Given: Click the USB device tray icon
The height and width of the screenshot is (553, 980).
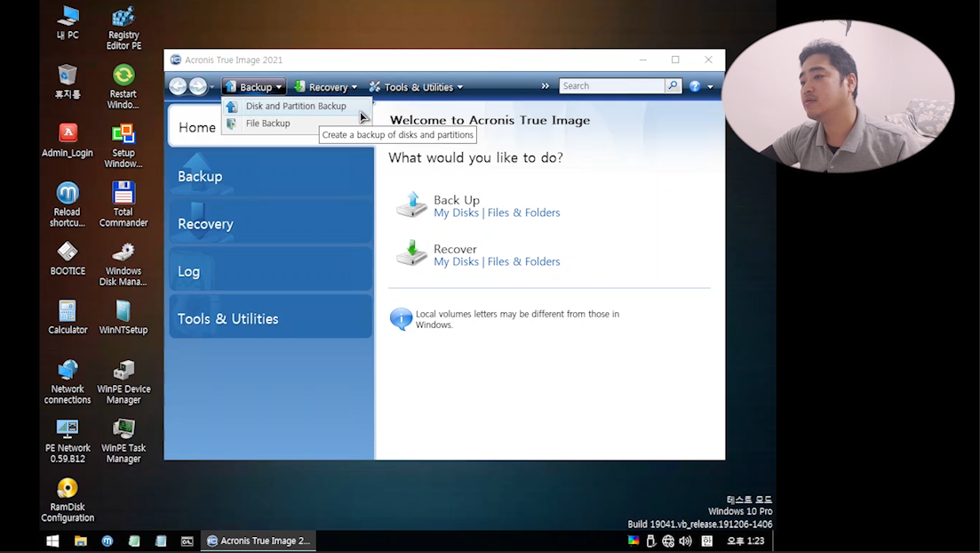Looking at the screenshot, I should click(x=650, y=541).
